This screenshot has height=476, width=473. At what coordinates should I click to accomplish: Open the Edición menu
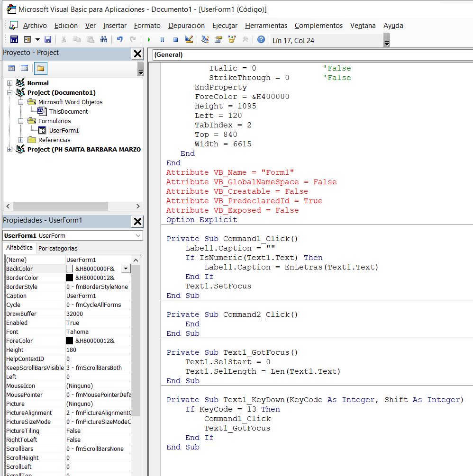[x=66, y=26]
